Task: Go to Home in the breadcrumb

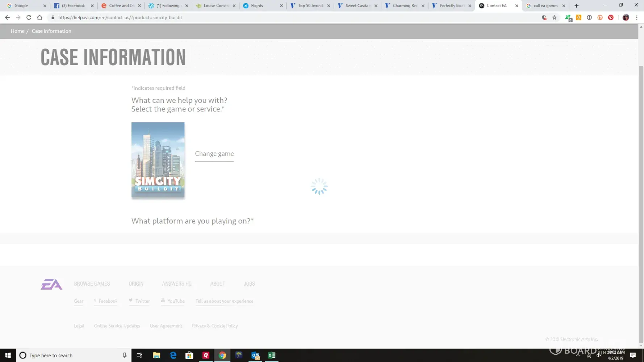Action: point(17,31)
